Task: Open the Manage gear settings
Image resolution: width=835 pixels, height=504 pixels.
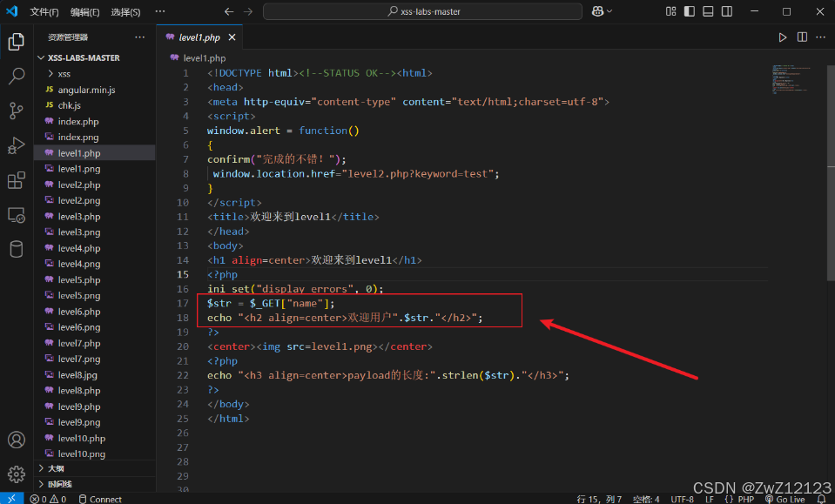Action: [x=16, y=474]
